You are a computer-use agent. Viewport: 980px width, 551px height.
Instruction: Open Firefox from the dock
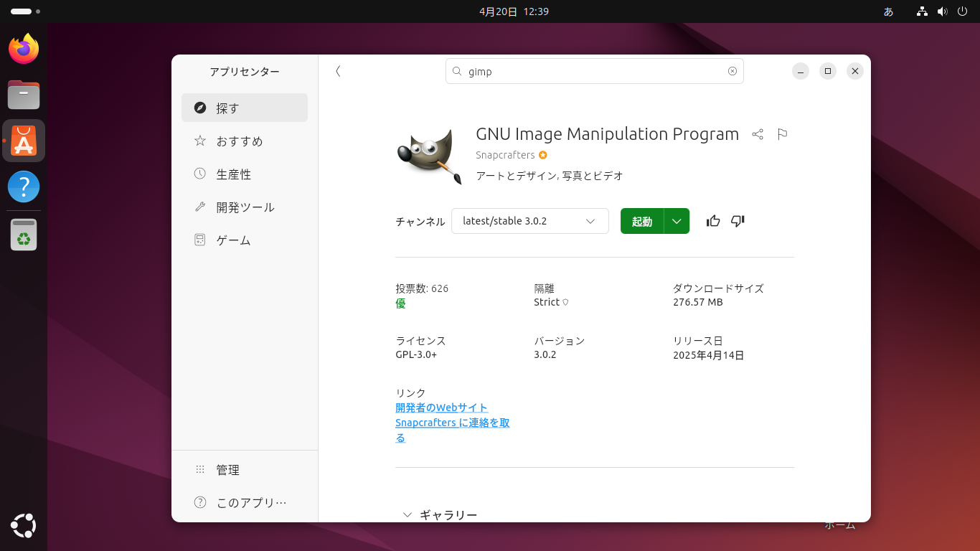[24, 50]
